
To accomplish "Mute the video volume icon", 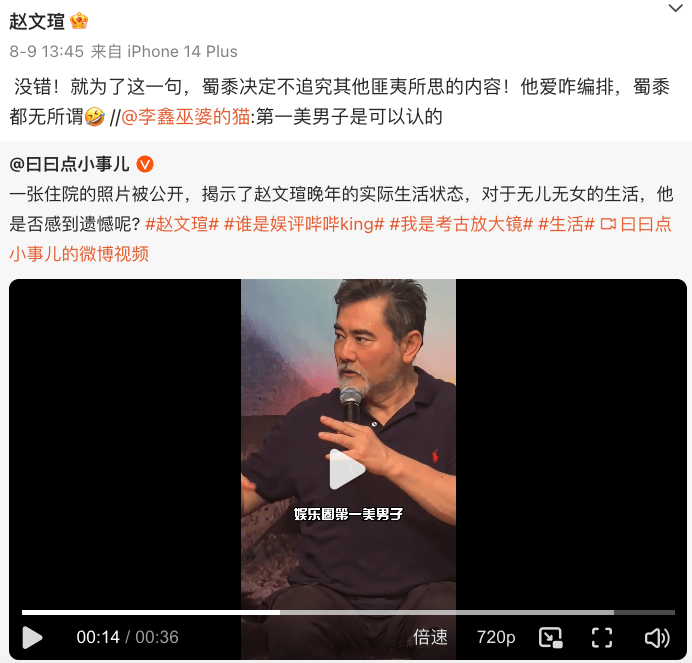I will [x=657, y=638].
